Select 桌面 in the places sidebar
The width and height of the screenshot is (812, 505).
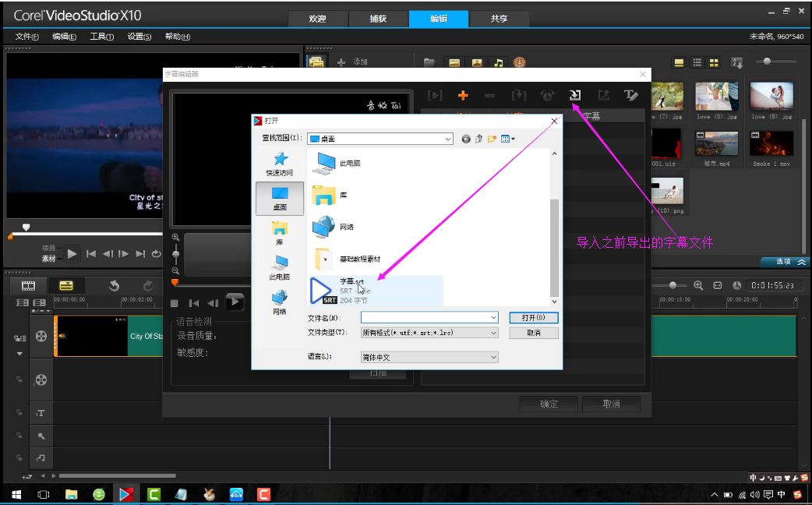pyautogui.click(x=280, y=199)
